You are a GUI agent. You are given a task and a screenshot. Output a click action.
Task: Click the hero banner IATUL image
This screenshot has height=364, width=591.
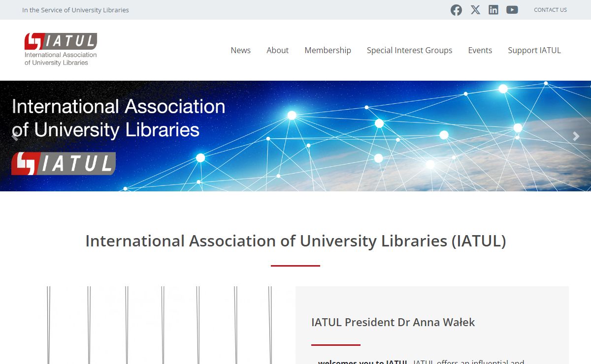click(295, 136)
